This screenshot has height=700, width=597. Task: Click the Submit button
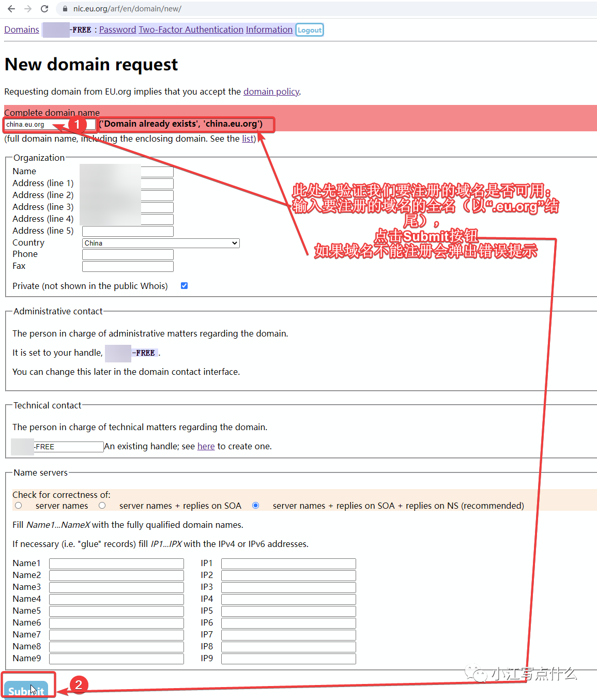(26, 690)
